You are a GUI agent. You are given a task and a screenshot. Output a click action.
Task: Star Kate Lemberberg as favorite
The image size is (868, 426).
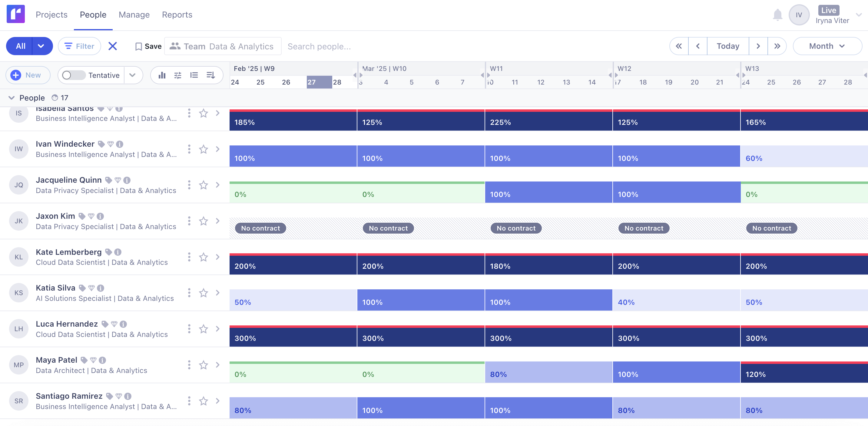[204, 257]
